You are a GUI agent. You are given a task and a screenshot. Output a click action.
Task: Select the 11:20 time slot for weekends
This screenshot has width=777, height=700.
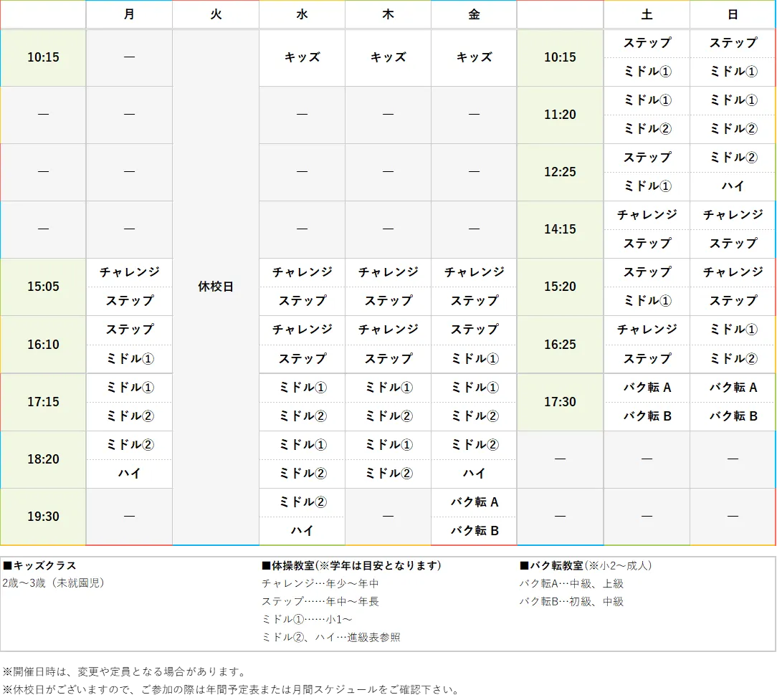pyautogui.click(x=559, y=115)
